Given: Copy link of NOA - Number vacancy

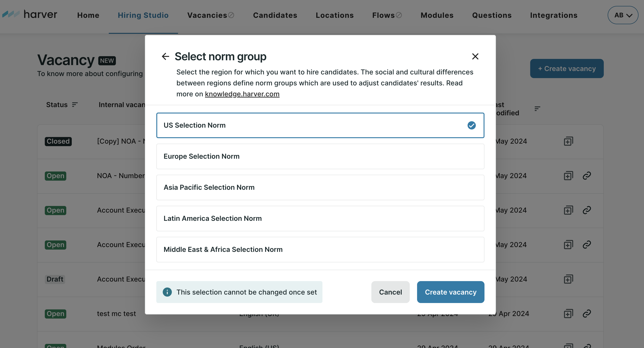Looking at the screenshot, I should (x=586, y=176).
